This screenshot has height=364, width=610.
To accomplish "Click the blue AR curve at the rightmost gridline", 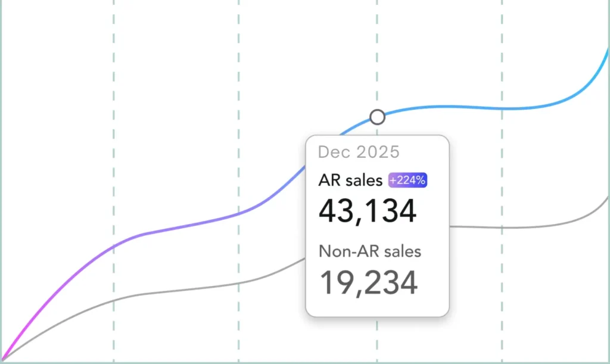I will tap(502, 108).
